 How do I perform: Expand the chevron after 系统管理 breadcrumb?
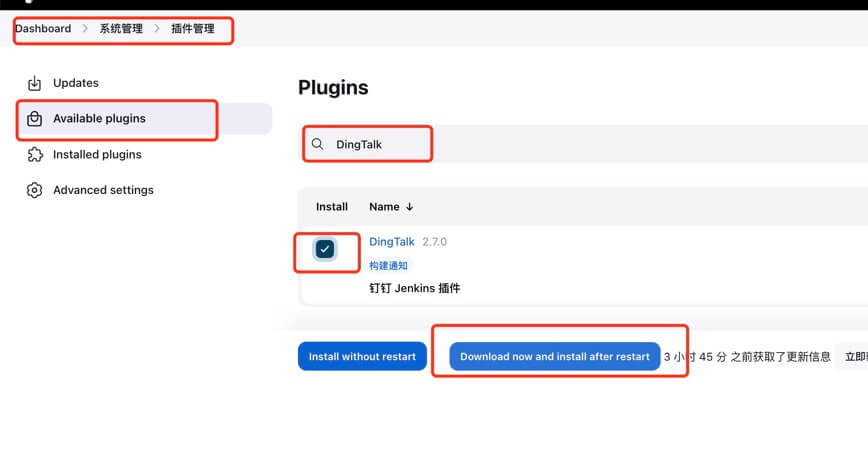point(156,29)
